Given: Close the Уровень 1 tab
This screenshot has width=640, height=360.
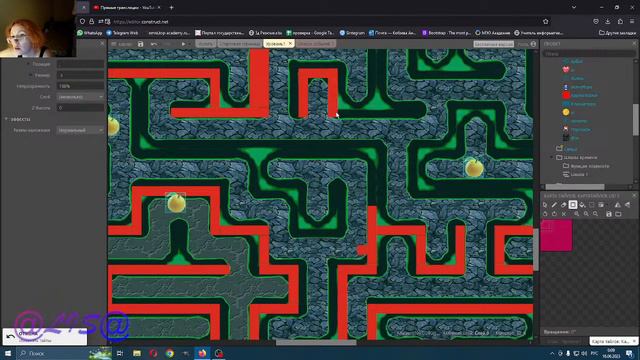Looking at the screenshot, I should tap(291, 44).
